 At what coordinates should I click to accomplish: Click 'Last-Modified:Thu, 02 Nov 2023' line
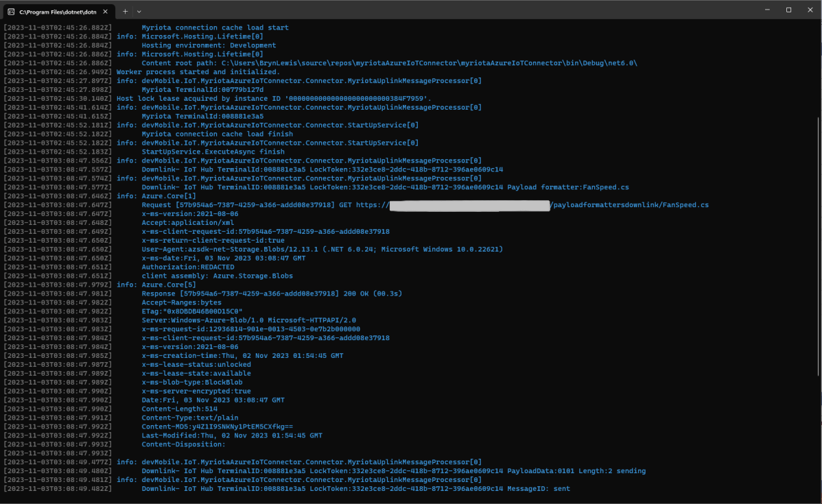tap(232, 436)
